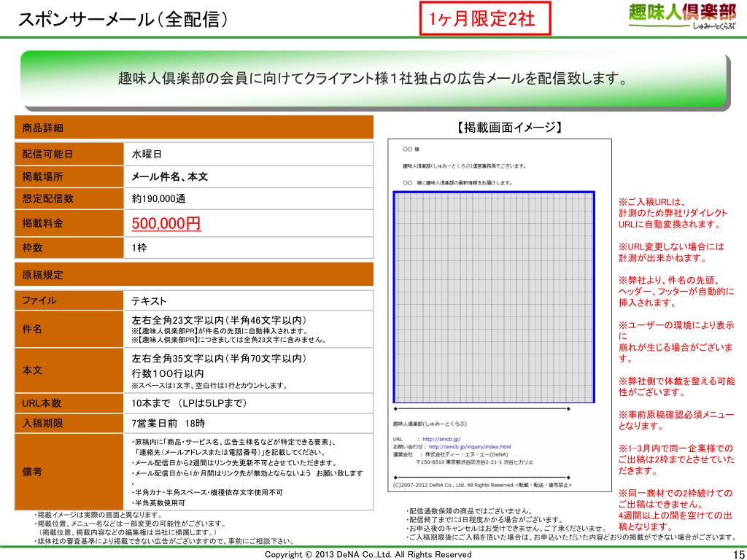Select the URL本数 label cell

pos(69,403)
